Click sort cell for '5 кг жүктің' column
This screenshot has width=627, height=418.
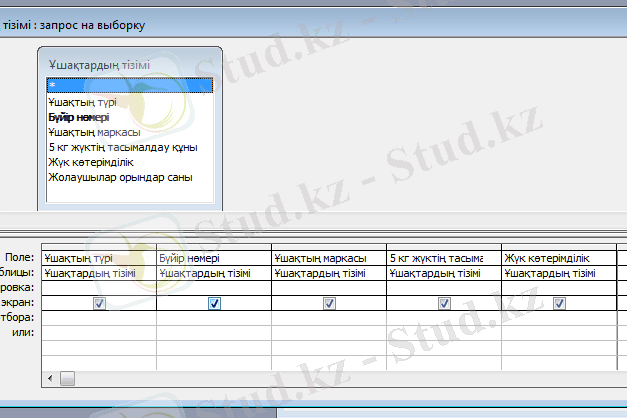444,288
